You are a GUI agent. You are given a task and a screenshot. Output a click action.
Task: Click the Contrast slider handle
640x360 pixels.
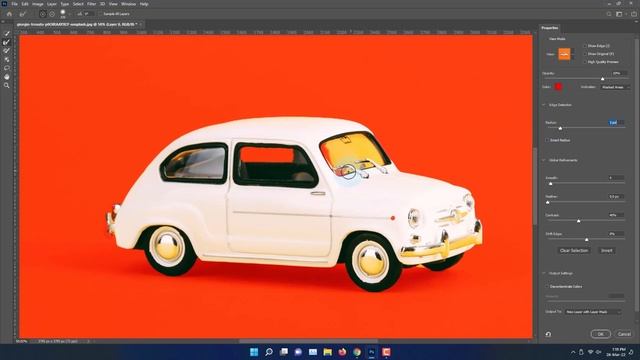[x=578, y=221]
